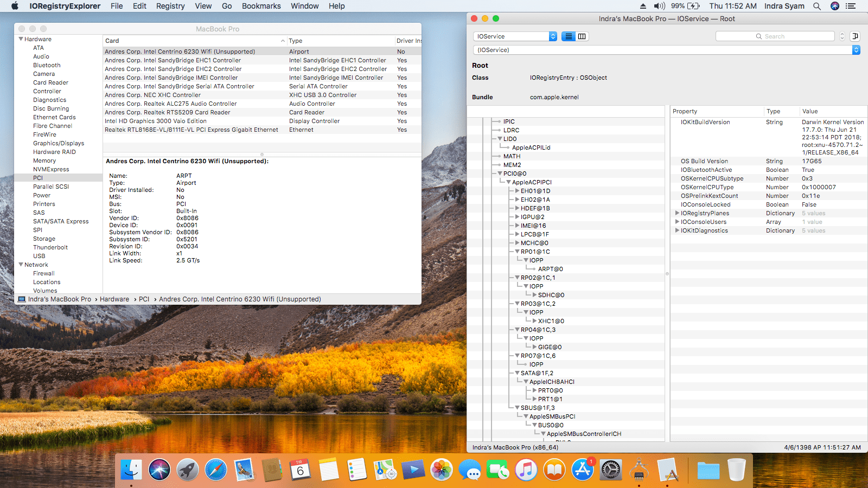Expand the IGPU@2 tree node

517,217
